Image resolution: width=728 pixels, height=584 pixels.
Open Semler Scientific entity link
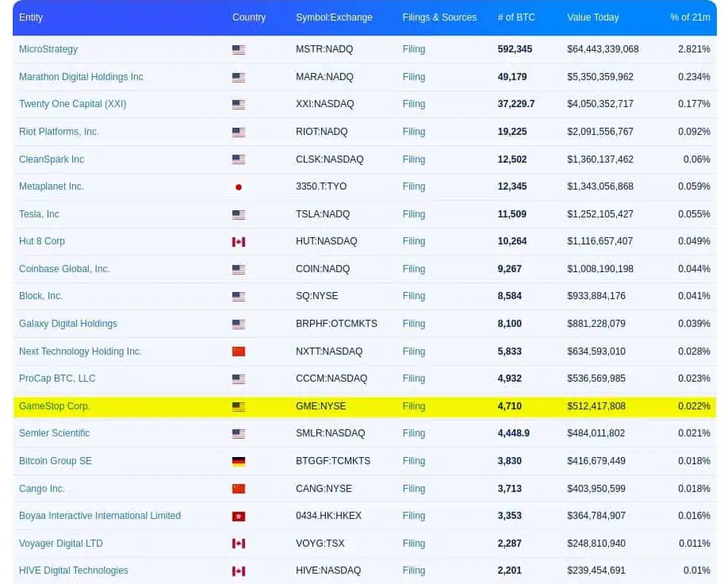pos(54,433)
